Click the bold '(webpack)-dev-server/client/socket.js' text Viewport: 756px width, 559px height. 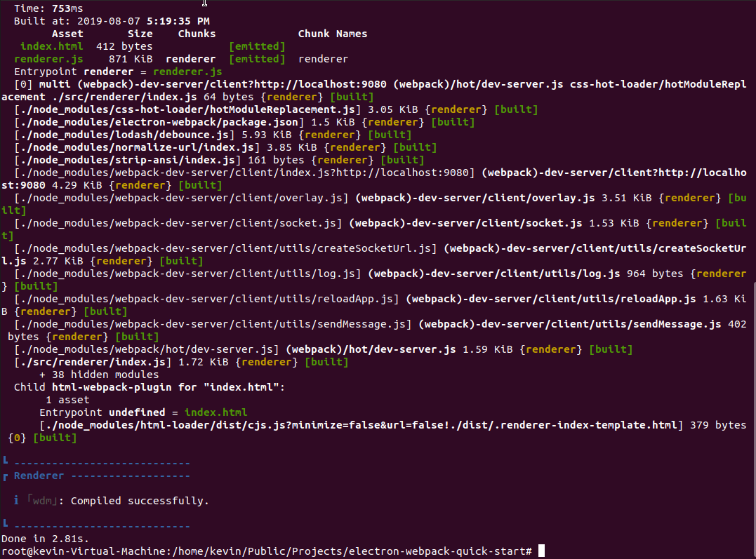click(x=465, y=223)
